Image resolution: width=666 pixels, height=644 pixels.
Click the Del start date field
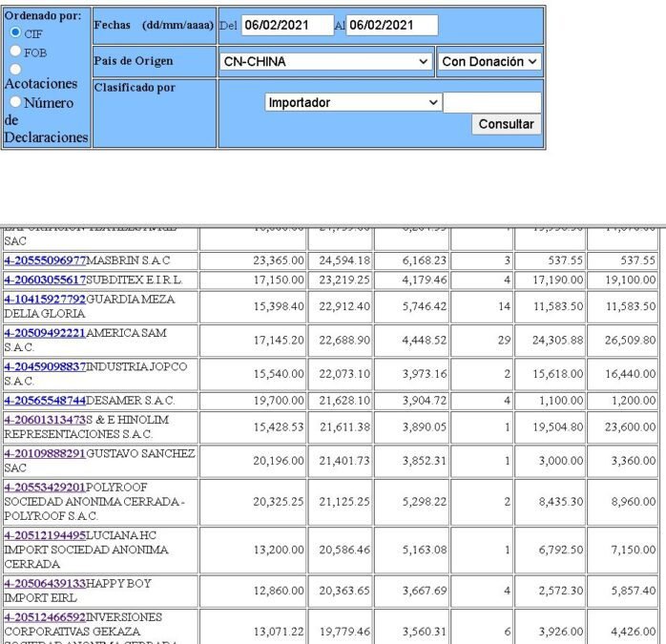tap(287, 25)
